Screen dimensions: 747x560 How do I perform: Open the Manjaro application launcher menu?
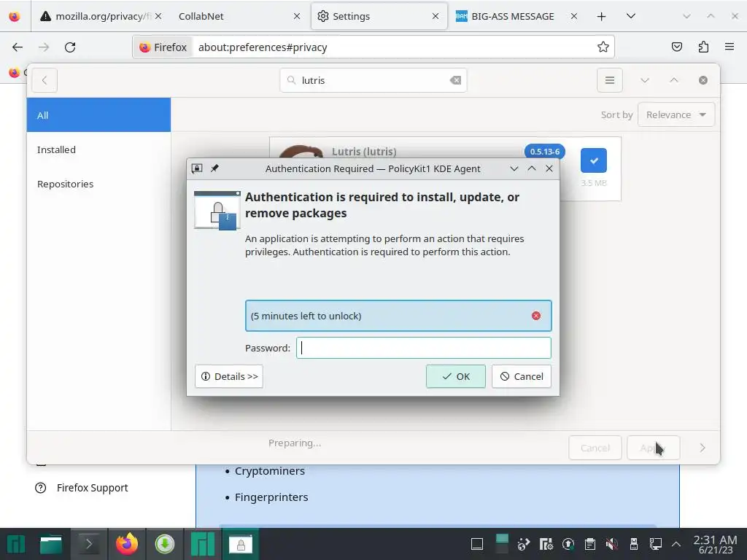[x=16, y=544]
